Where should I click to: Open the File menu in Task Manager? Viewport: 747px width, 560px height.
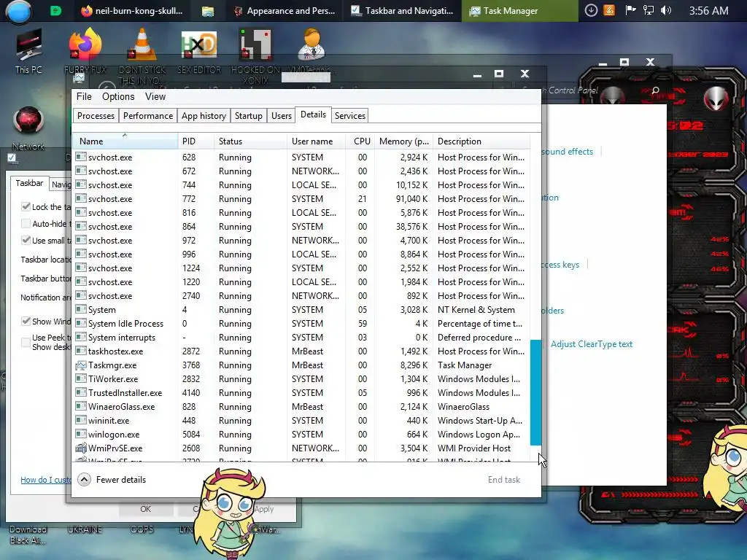(84, 97)
